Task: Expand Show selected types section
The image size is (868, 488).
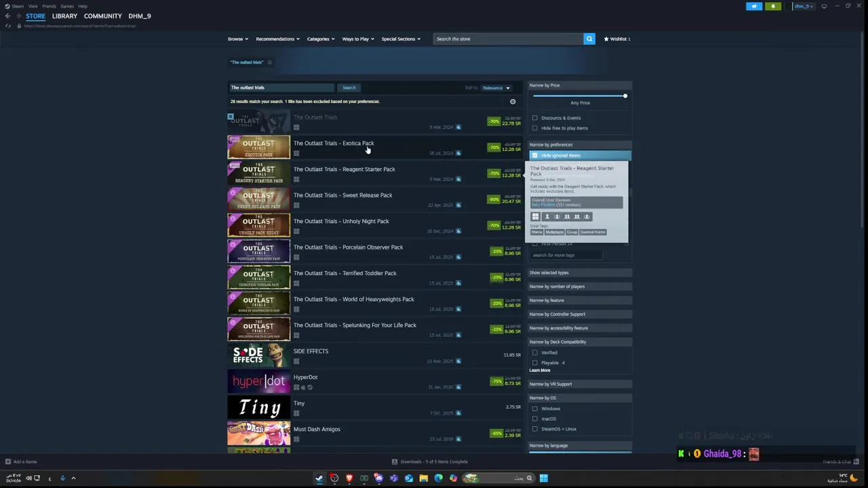Action: [x=580, y=272]
